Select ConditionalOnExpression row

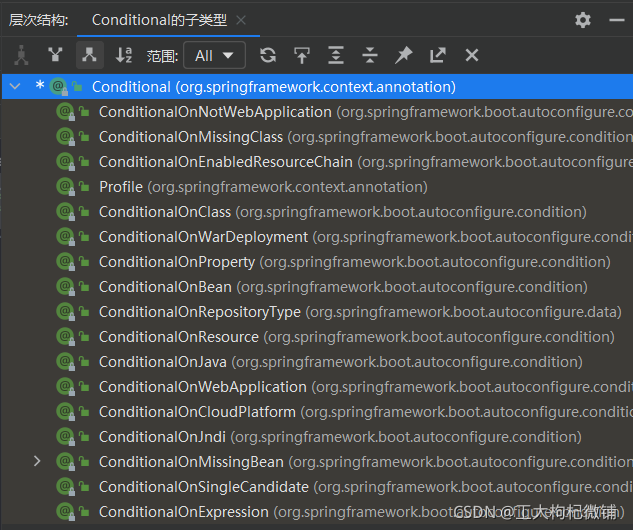coord(317,512)
